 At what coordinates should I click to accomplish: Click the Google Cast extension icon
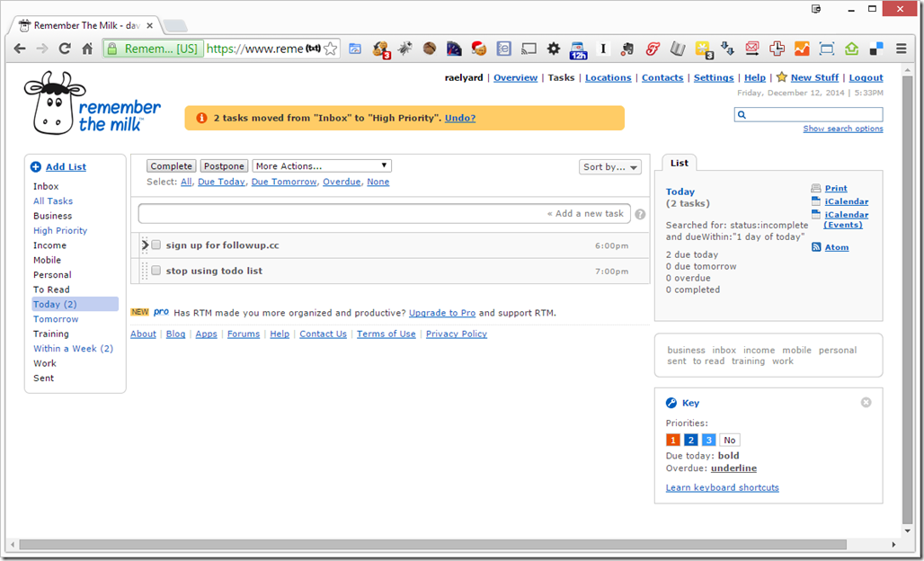(529, 49)
